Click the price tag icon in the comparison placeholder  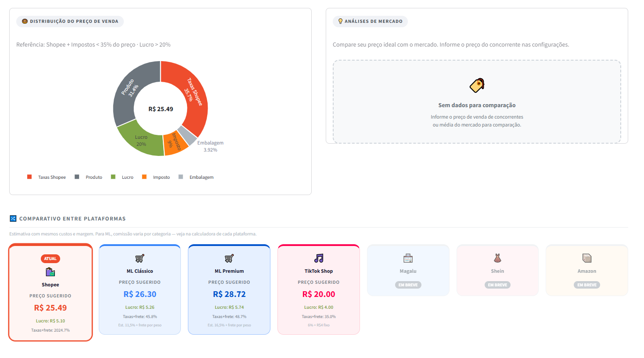[477, 85]
